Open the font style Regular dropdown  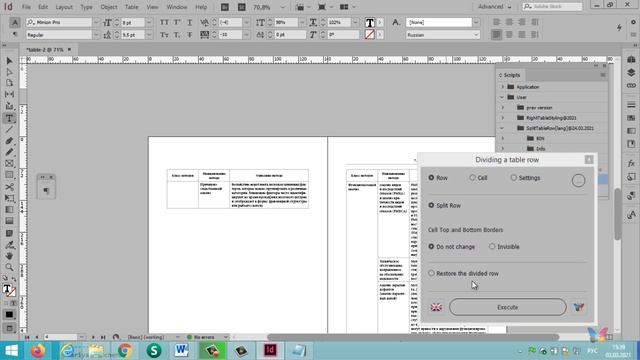(96, 35)
